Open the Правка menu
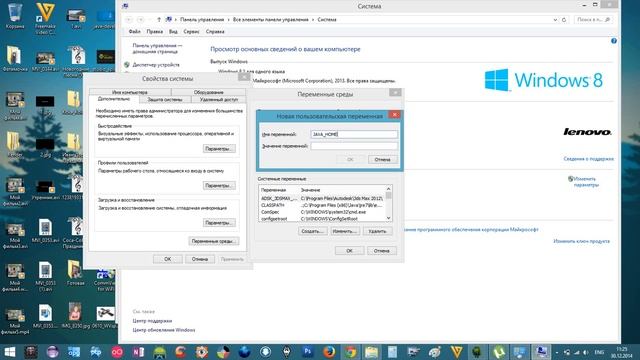640x360 pixels. [155, 31]
